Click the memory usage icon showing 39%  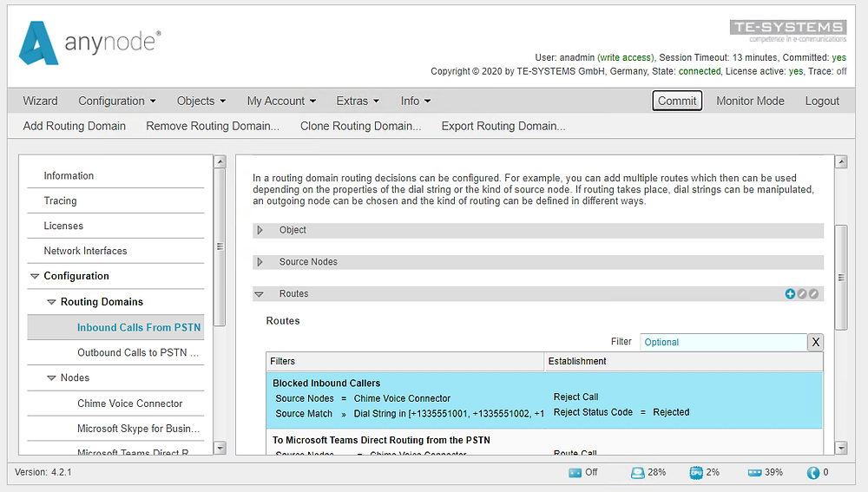pyautogui.click(x=754, y=473)
